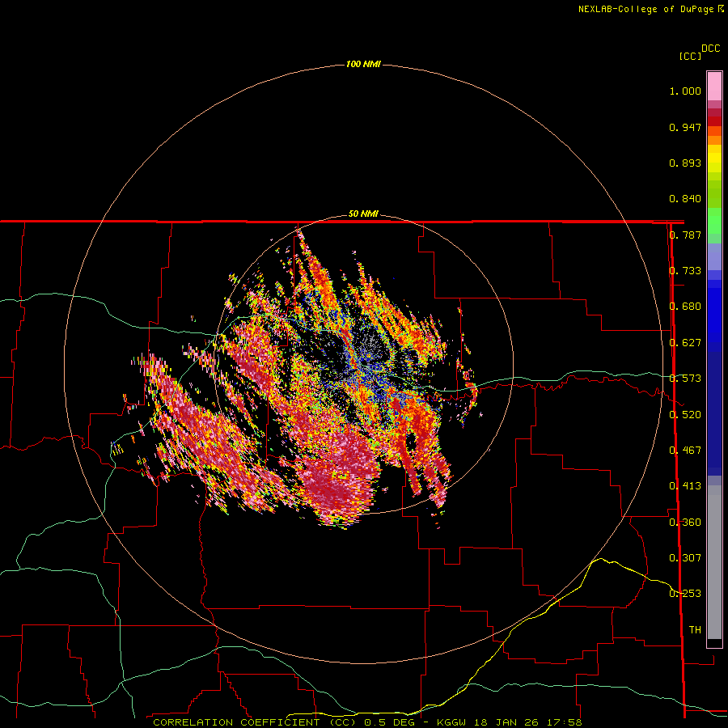Screen dimensions: 728x728
Task: Click the 0.840 color scale value
Action: (685, 199)
